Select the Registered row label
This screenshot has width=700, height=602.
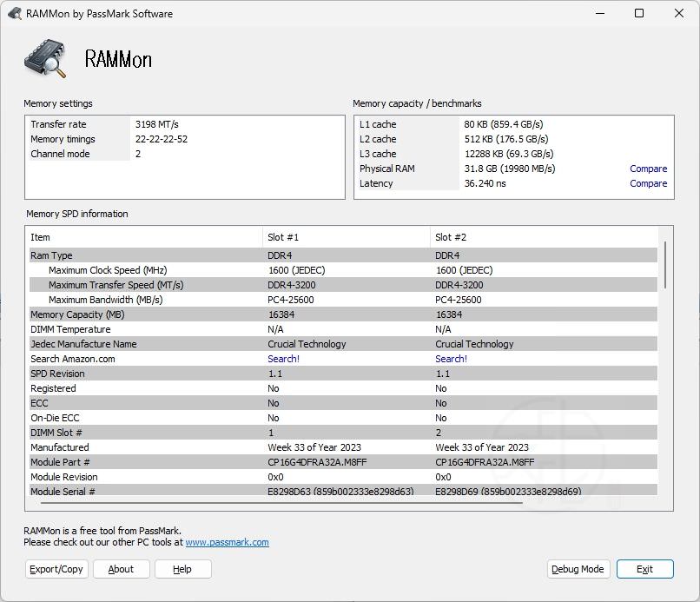pyautogui.click(x=53, y=388)
